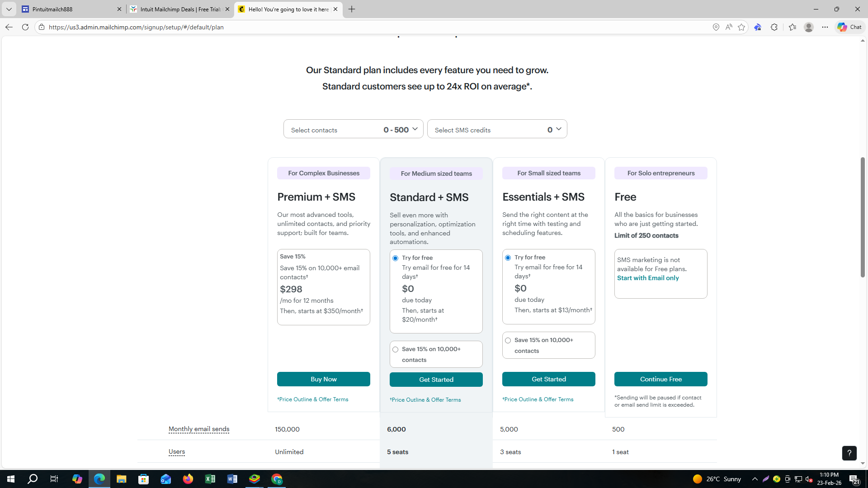Open Outlook from the taskbar
Viewport: 868px width, 488px height.
point(165,479)
